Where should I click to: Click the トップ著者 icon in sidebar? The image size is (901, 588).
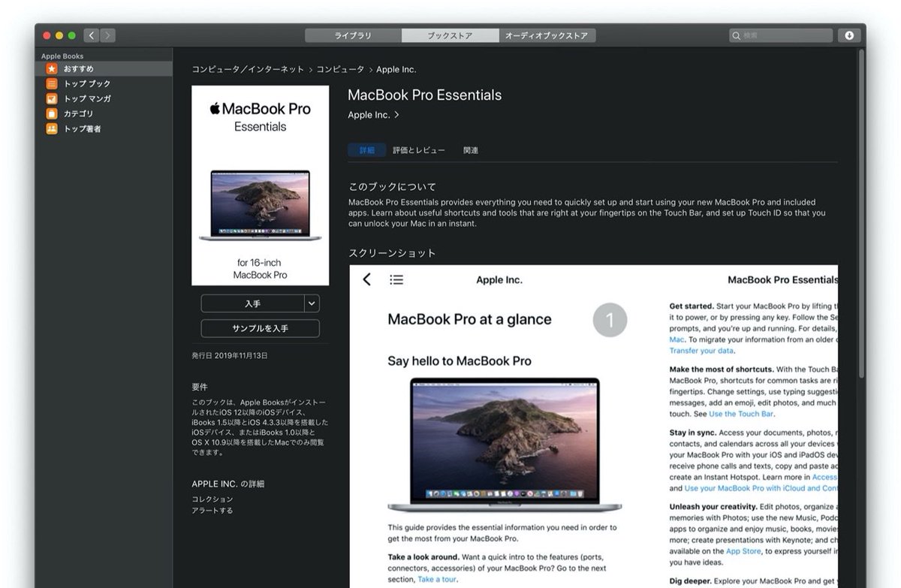[52, 128]
